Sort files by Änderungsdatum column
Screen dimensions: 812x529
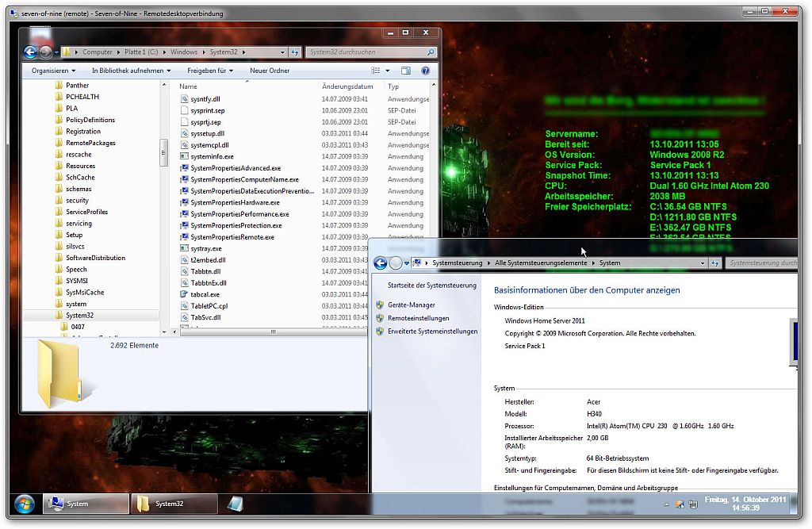[x=351, y=86]
